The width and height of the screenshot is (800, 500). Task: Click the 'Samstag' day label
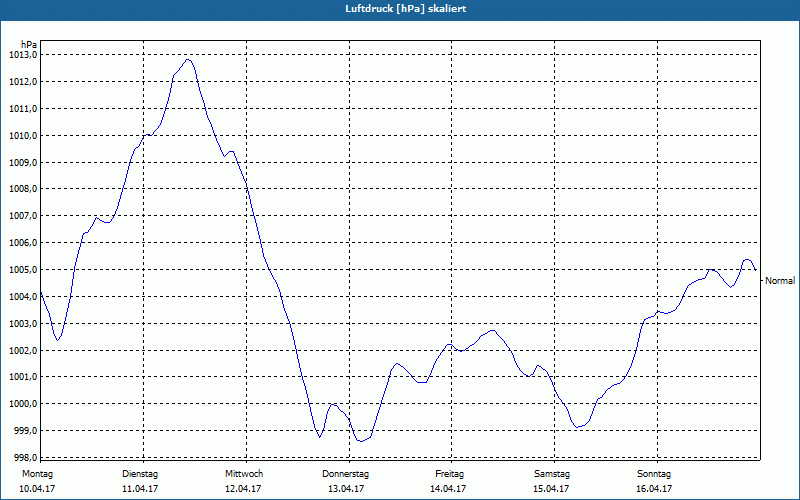tap(552, 474)
